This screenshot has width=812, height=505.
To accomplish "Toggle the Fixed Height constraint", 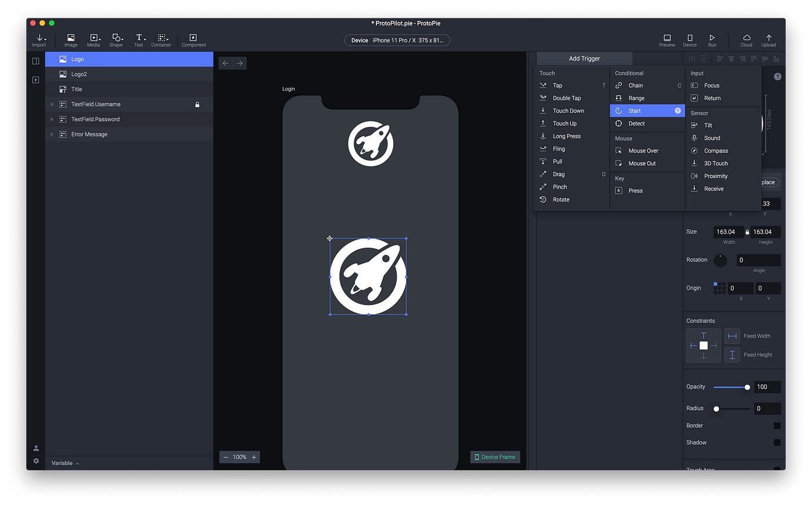I will (732, 355).
